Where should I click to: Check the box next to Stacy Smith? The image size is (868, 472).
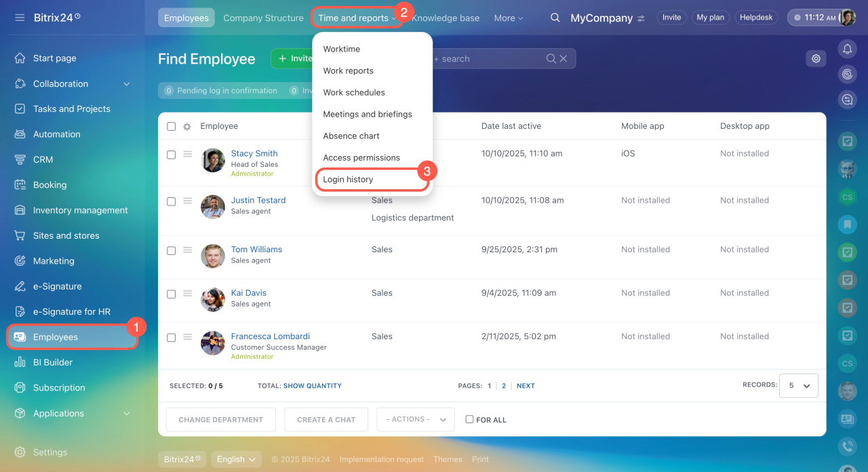coord(171,155)
